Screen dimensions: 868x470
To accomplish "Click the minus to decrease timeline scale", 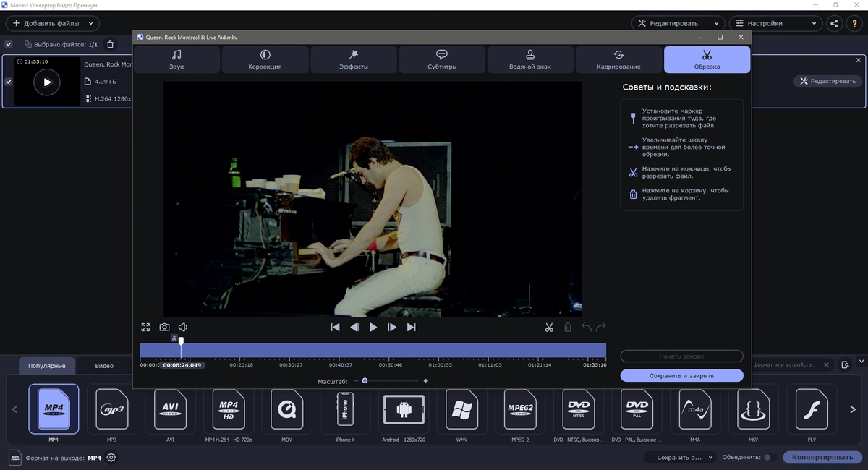I will (354, 381).
